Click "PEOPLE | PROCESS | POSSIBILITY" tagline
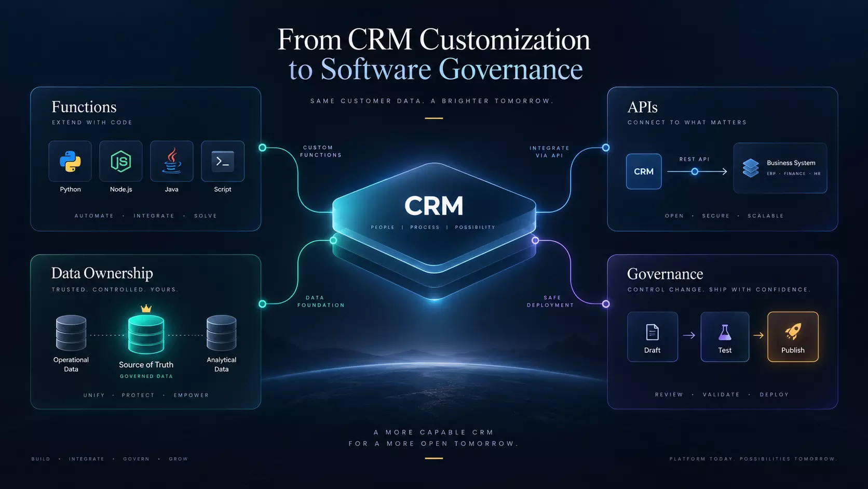This screenshot has height=489, width=868. pos(433,227)
